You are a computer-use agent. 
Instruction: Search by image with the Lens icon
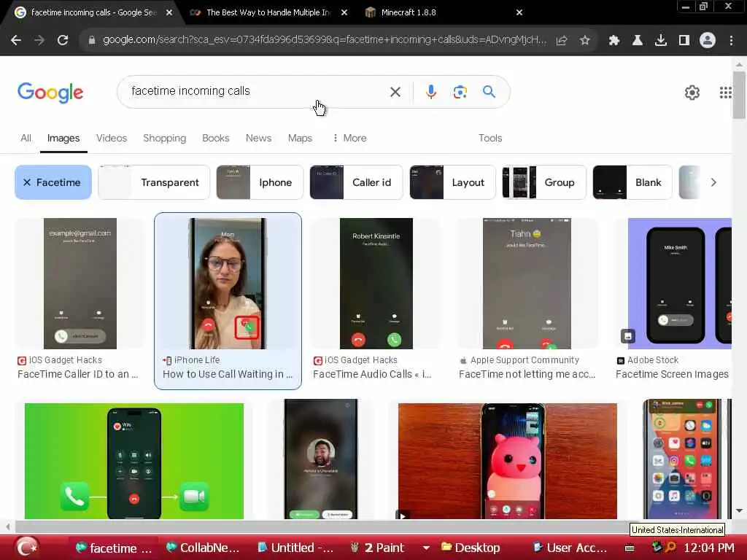coord(460,91)
